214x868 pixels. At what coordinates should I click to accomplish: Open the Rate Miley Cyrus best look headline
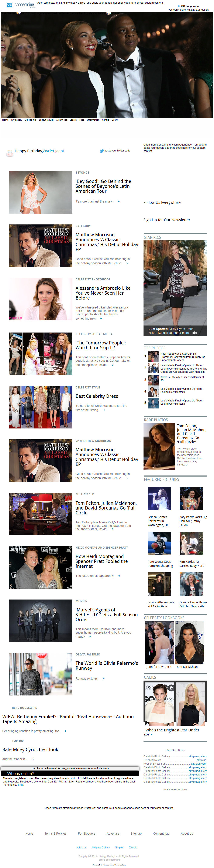[30, 749]
